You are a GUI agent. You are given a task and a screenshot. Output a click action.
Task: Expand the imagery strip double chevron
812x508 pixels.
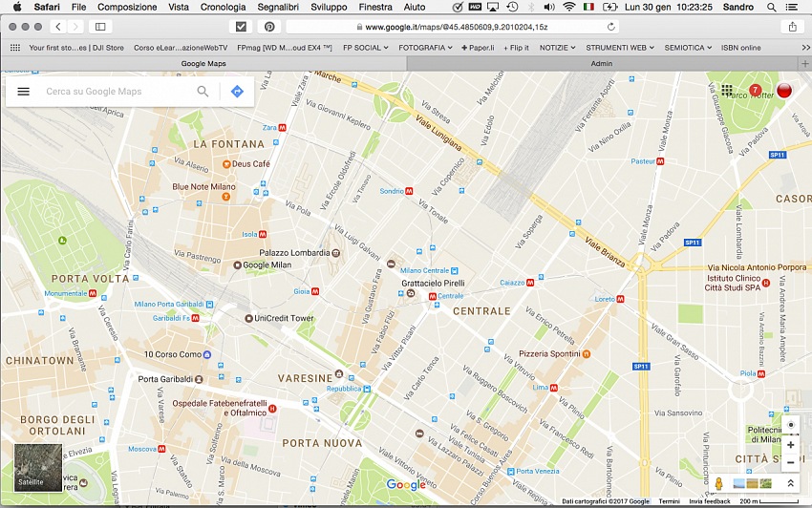coord(791,484)
